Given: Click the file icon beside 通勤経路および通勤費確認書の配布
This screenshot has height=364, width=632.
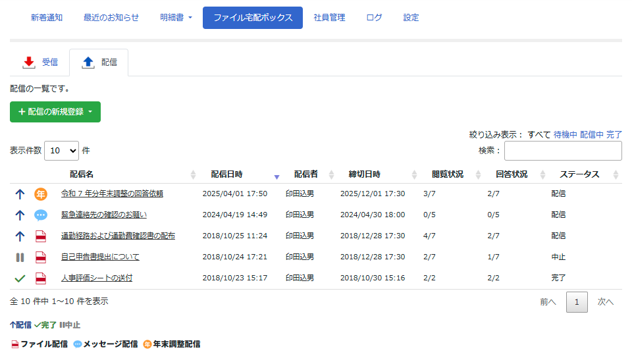Looking at the screenshot, I should [x=41, y=236].
